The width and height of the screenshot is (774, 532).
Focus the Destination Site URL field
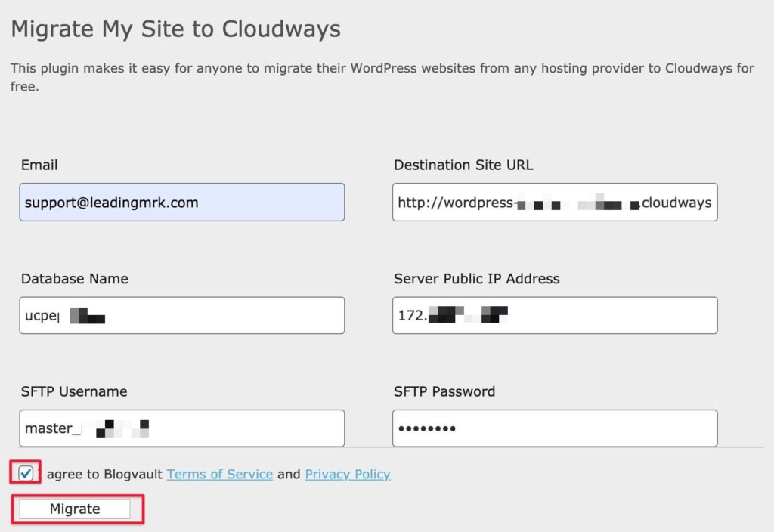(555, 203)
